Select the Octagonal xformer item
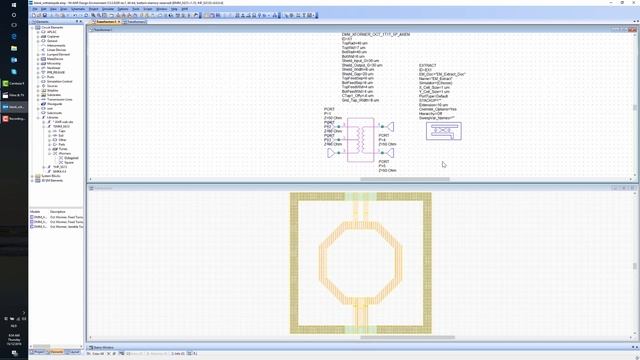 coord(71,158)
